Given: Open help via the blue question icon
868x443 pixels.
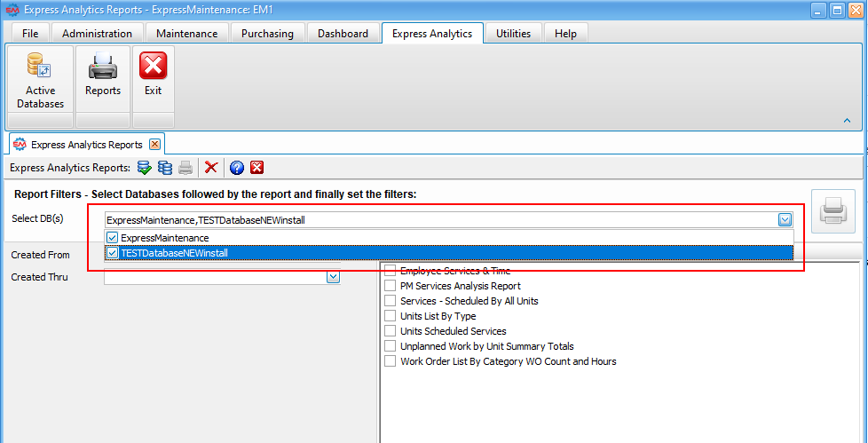Looking at the screenshot, I should [237, 168].
